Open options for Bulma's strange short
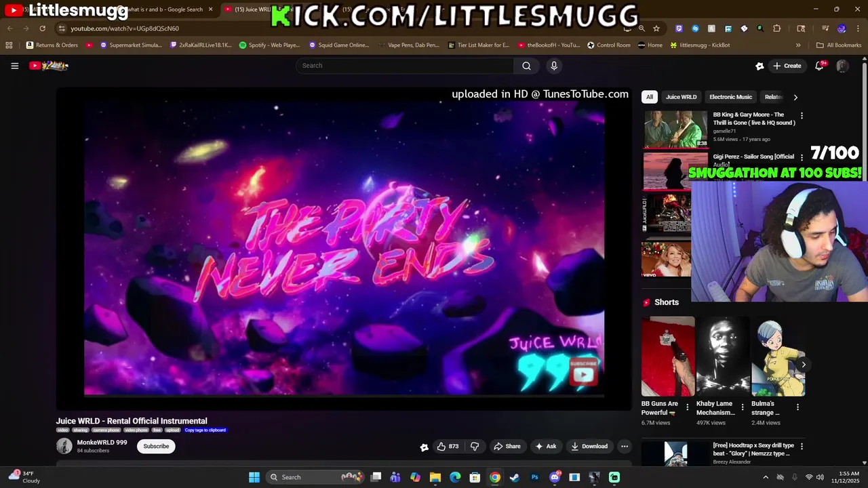Viewport: 868px width, 488px height. [x=797, y=407]
